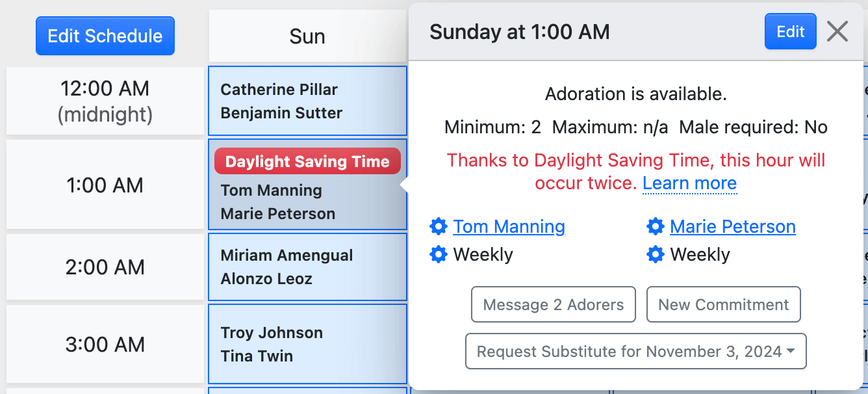Click Message 2 Adorers button
The height and width of the screenshot is (394, 868).
click(x=553, y=304)
